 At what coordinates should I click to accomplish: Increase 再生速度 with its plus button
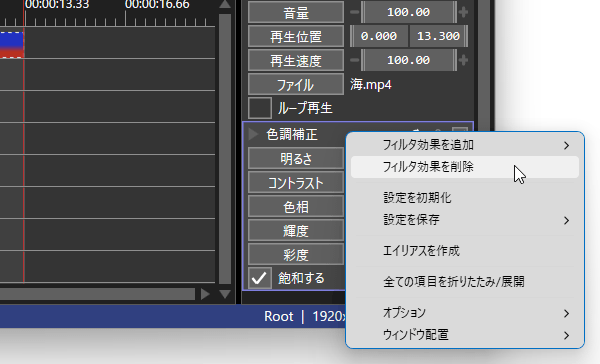click(x=463, y=60)
